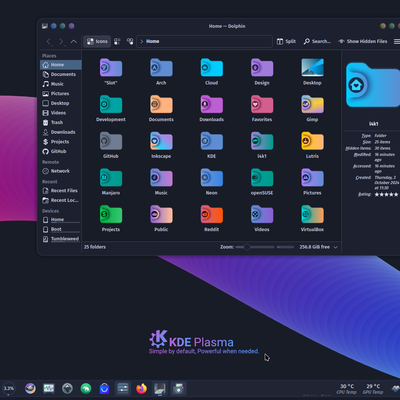Open Music in Places sidebar
The height and width of the screenshot is (400, 400).
click(61, 84)
